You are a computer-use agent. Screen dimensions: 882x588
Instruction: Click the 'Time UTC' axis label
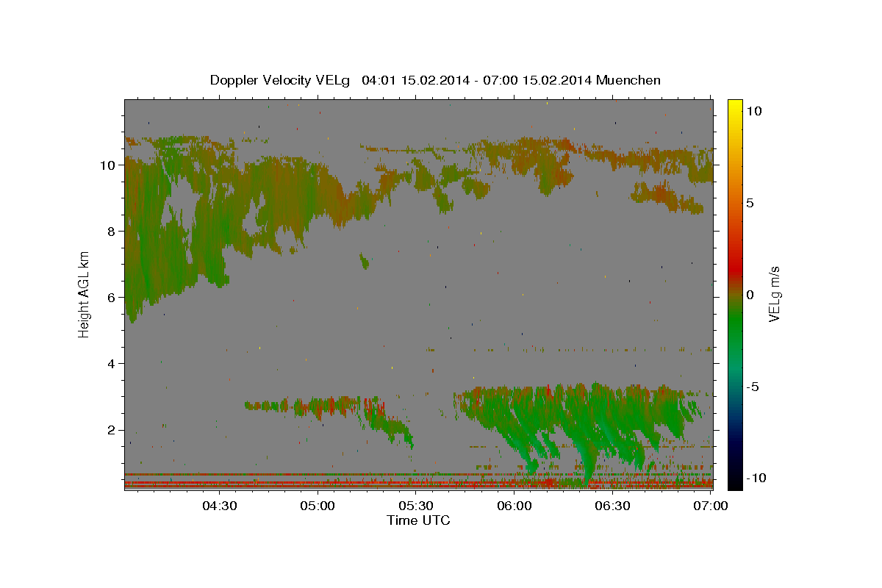[x=418, y=520]
